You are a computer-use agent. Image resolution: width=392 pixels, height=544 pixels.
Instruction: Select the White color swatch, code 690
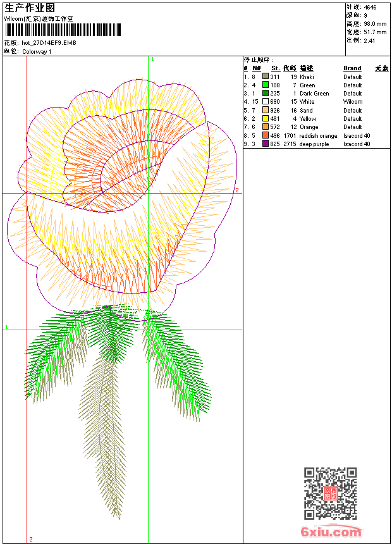click(x=266, y=101)
